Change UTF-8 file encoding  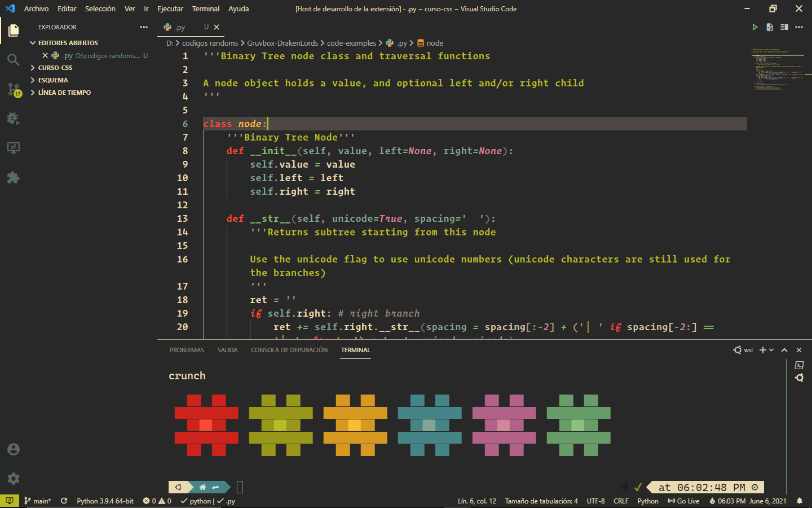pos(595,501)
